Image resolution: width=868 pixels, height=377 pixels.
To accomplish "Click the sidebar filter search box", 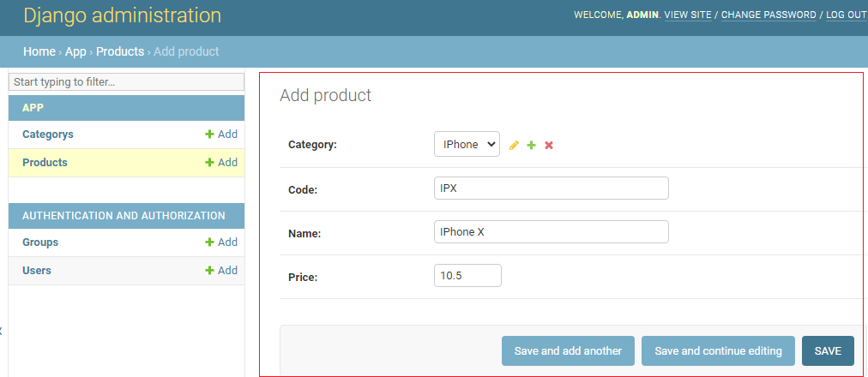I will click(x=126, y=82).
